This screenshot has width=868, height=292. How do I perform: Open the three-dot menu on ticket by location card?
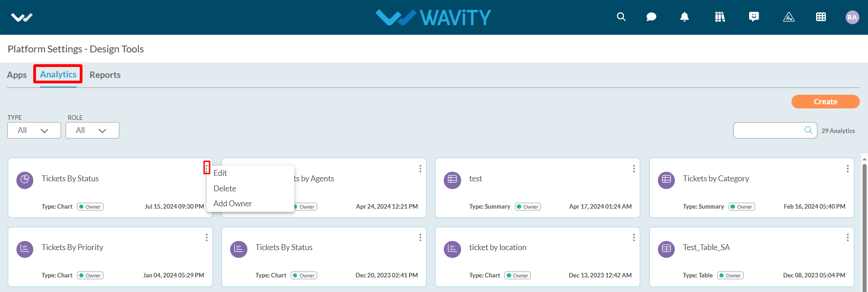tap(634, 237)
